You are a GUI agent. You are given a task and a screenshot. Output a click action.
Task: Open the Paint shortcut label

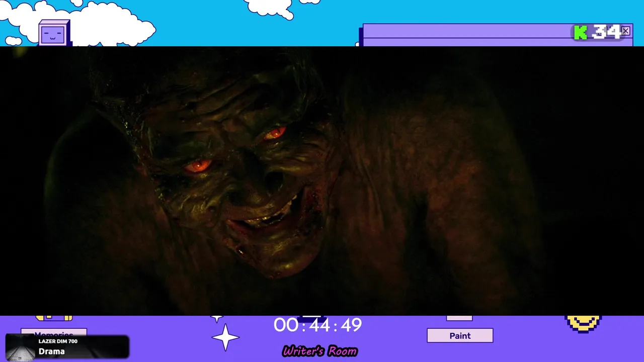[460, 336]
